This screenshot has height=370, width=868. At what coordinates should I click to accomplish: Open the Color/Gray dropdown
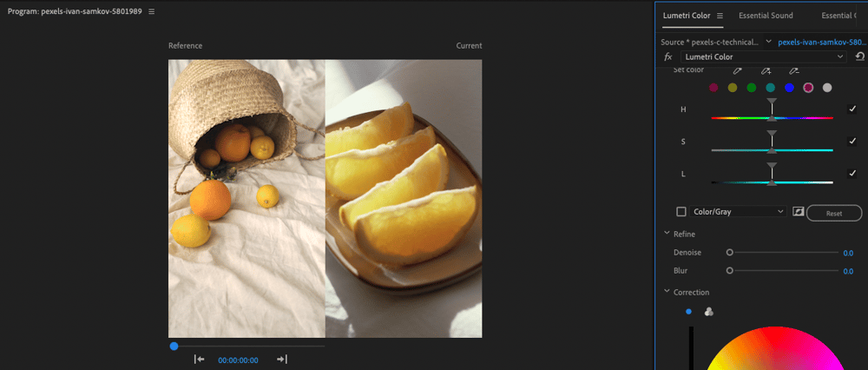click(x=738, y=212)
